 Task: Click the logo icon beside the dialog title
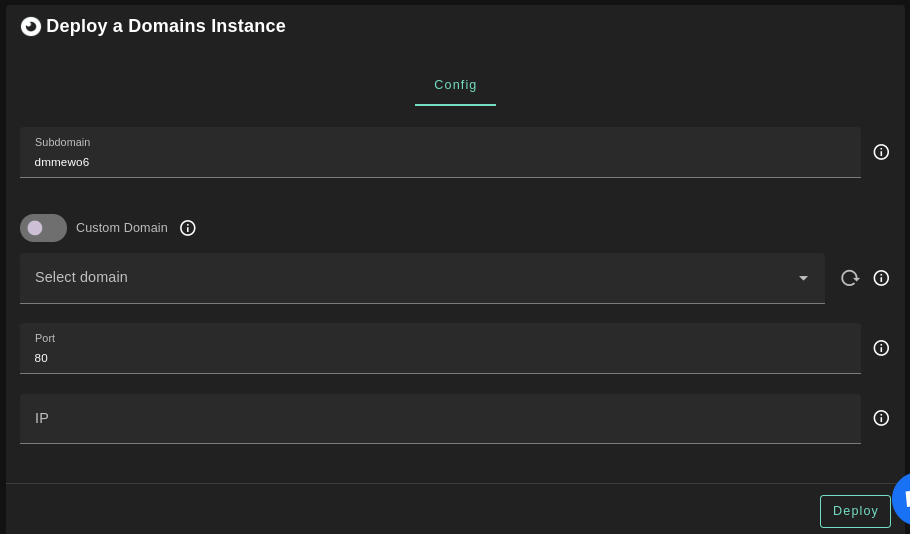(31, 27)
